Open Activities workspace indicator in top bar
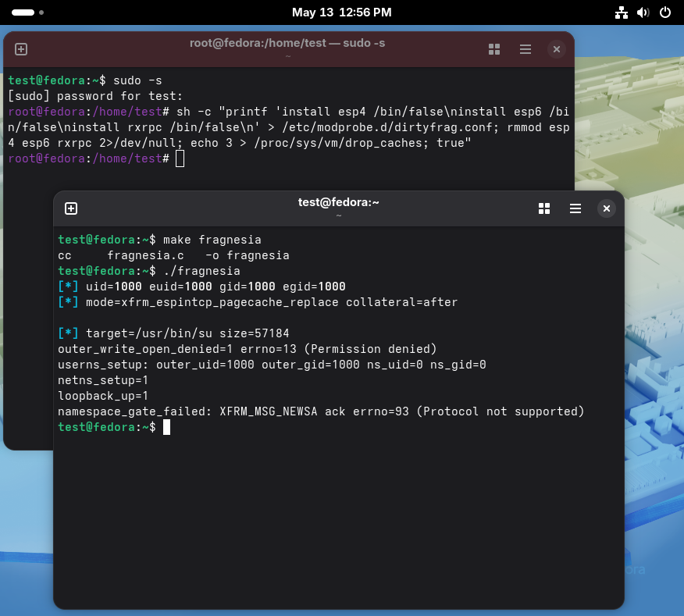 tap(28, 12)
